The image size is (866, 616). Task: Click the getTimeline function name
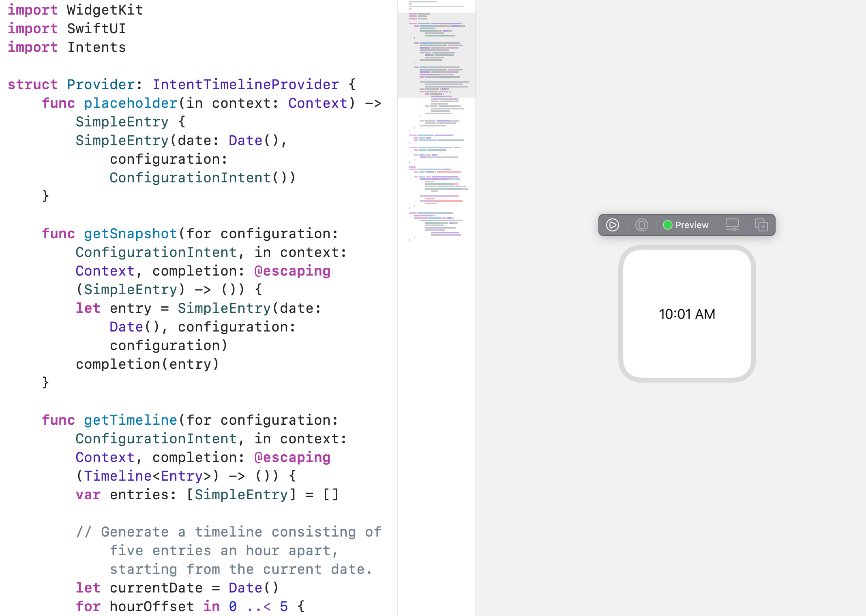pos(131,420)
